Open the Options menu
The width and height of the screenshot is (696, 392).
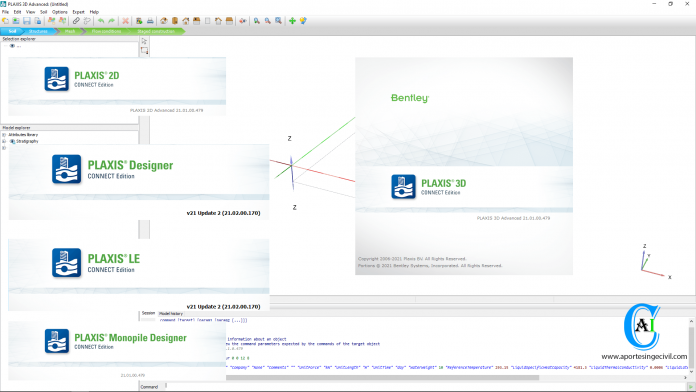click(x=59, y=12)
